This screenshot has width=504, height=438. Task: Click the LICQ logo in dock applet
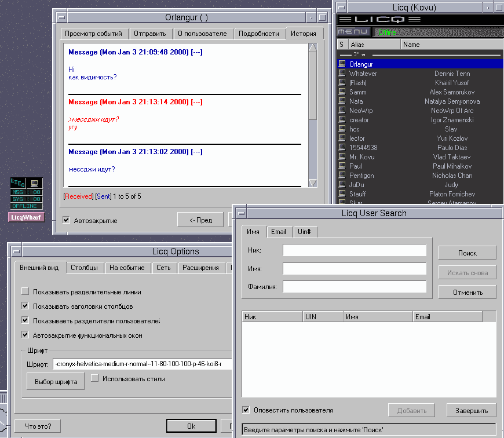(x=18, y=183)
